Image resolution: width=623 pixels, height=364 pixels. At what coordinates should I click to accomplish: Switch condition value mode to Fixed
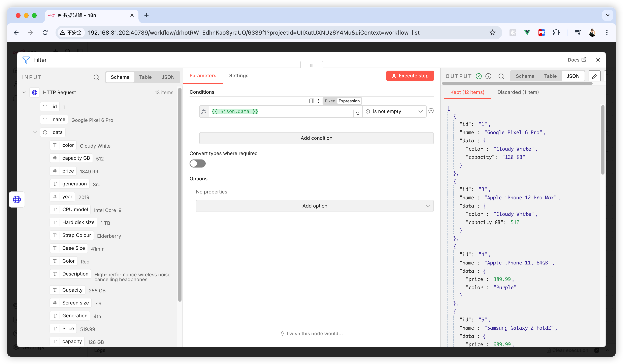(x=330, y=101)
